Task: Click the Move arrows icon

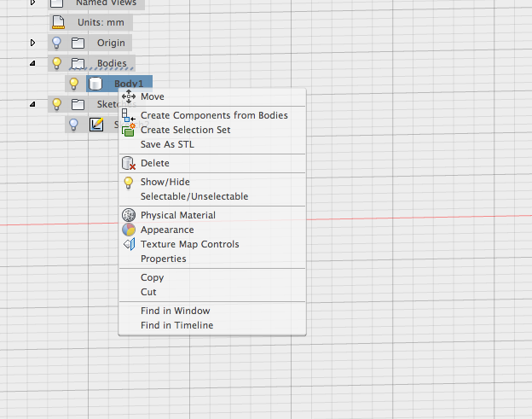Action: tap(129, 96)
